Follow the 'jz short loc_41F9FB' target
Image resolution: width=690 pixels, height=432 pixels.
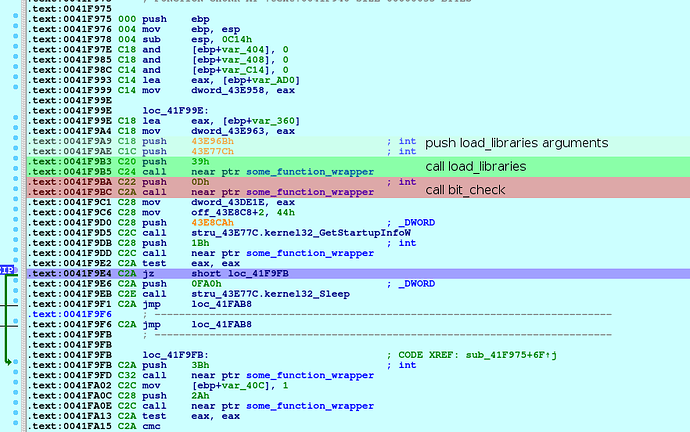click(258, 273)
